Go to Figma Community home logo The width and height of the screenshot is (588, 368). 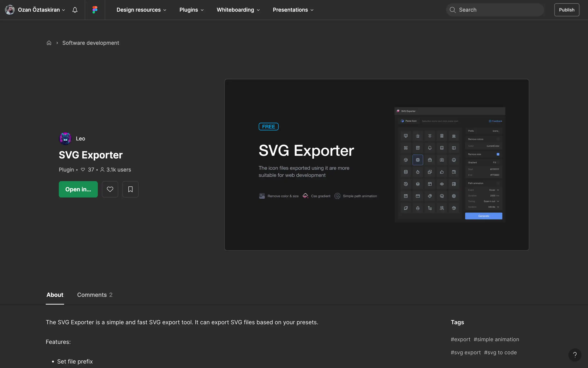95,10
